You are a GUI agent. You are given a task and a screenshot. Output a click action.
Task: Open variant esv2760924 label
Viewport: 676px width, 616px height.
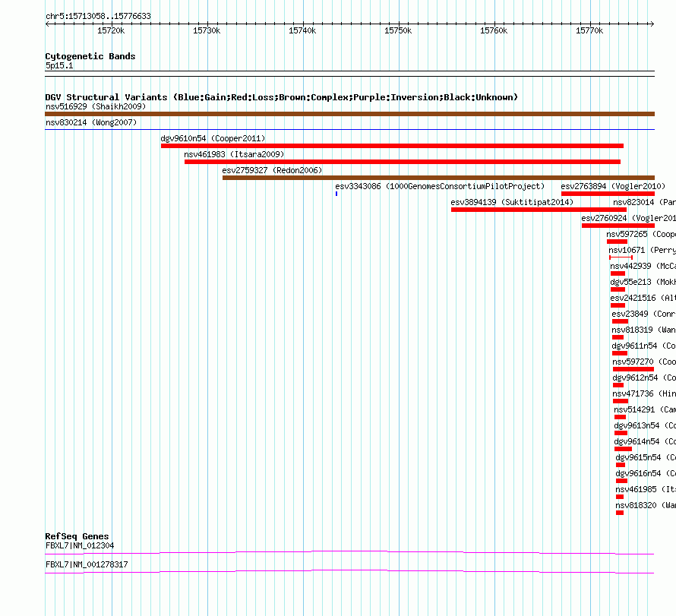coord(628,218)
